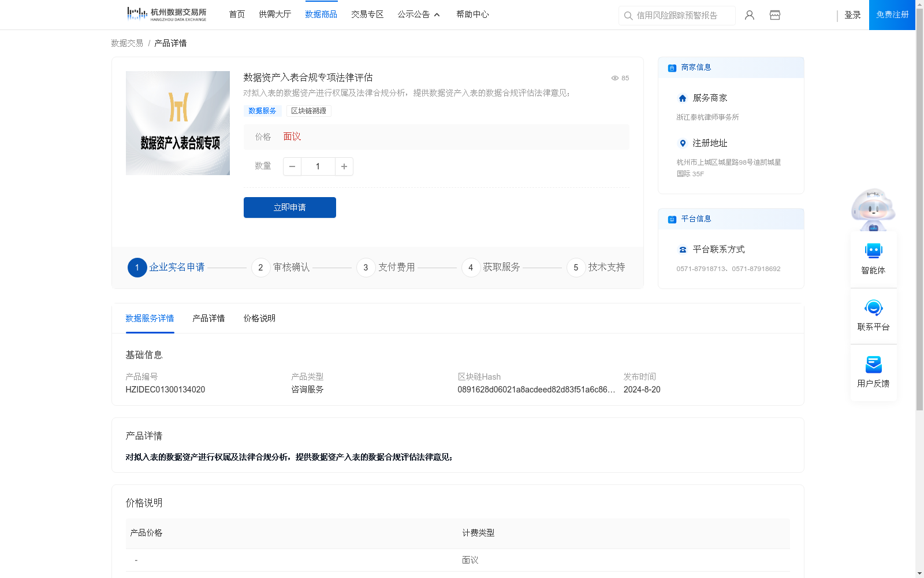Open the 联系平台 headset icon
This screenshot has width=924, height=578.
[x=873, y=307]
